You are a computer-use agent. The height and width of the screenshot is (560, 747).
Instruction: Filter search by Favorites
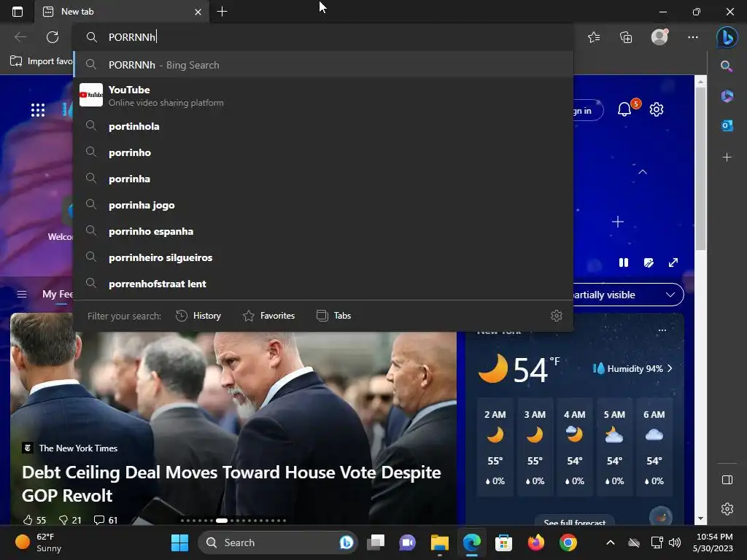coord(268,316)
